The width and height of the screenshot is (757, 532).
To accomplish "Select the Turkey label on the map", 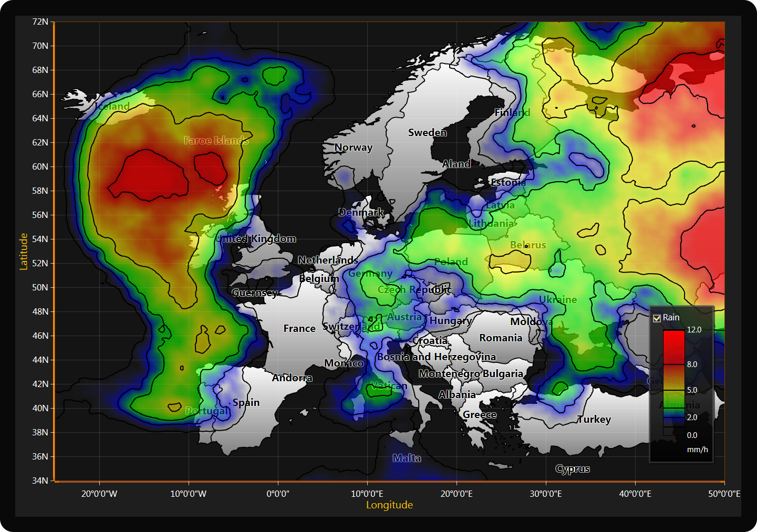I will tap(594, 419).
